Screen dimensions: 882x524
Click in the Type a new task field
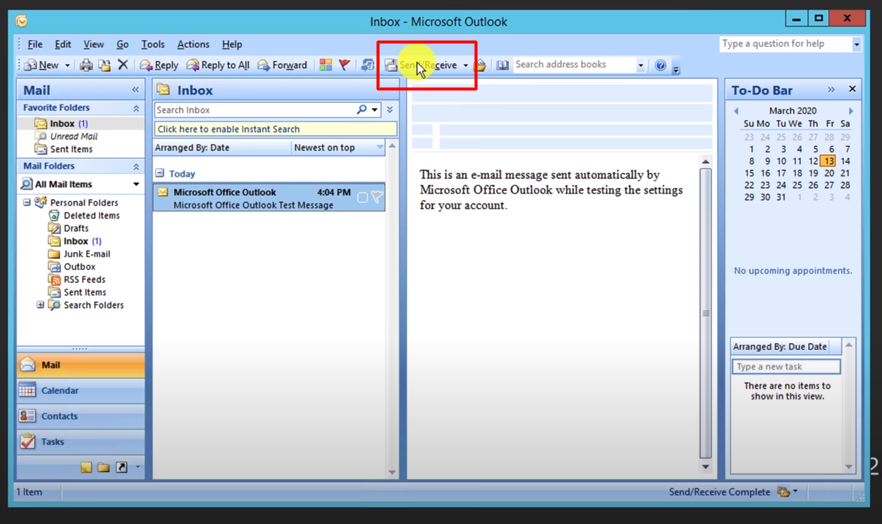[786, 367]
